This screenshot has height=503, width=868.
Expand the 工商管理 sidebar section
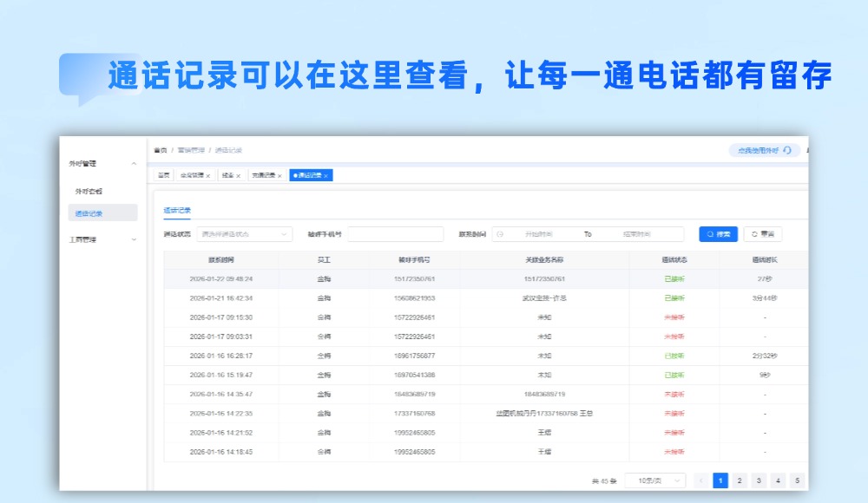click(x=134, y=239)
